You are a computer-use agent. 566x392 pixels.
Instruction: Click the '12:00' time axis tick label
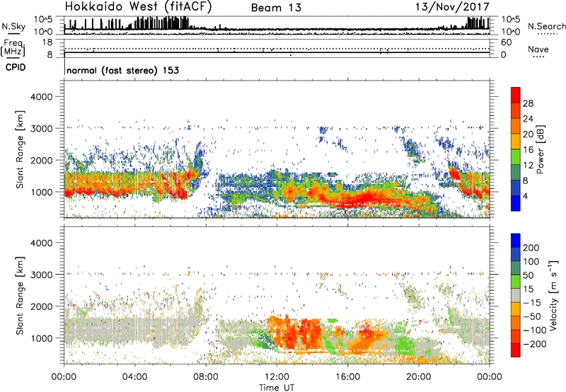[277, 377]
